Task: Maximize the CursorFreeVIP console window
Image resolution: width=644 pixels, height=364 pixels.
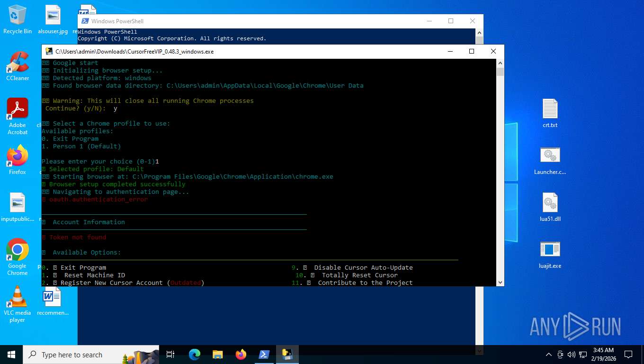Action: 472,51
